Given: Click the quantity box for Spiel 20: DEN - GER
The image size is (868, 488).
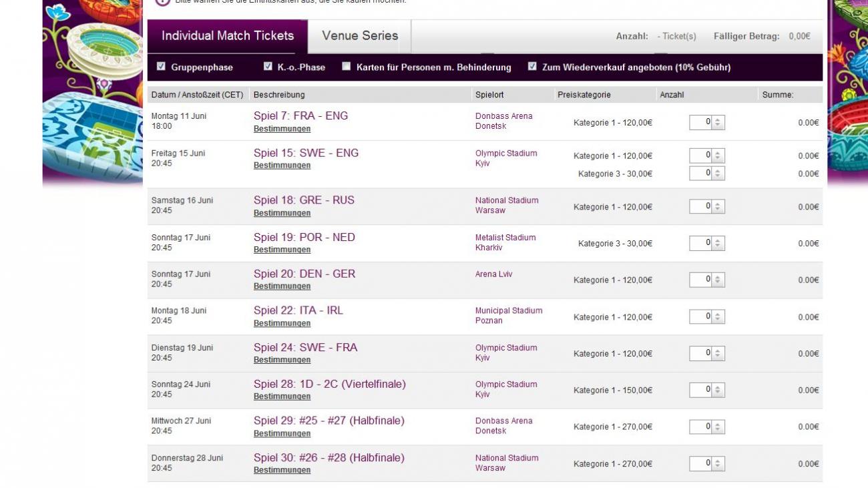Looking at the screenshot, I should pyautogui.click(x=700, y=280).
